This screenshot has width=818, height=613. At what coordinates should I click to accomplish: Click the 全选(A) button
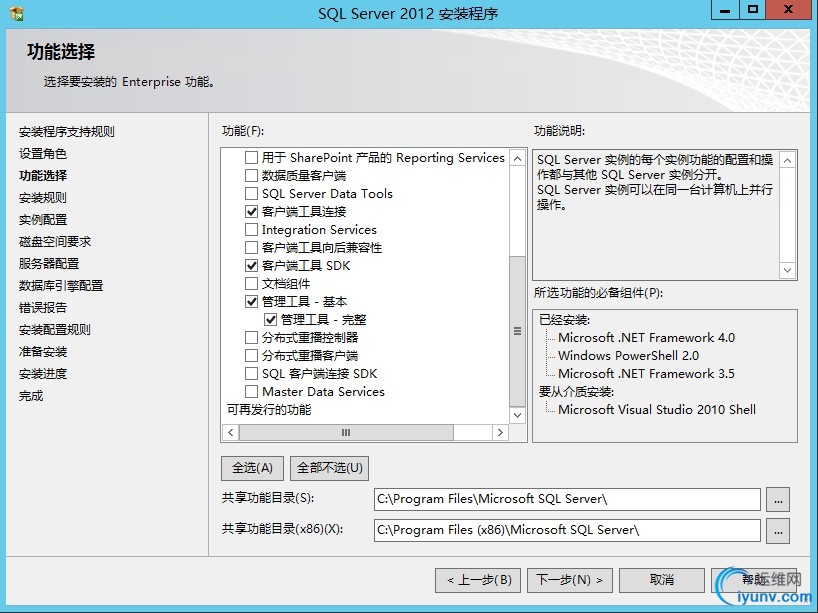[252, 468]
